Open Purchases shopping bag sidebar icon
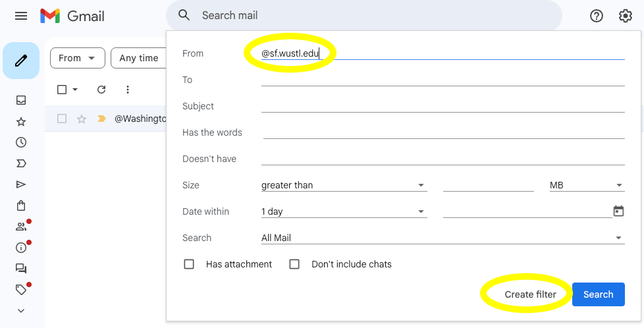Image resolution: width=644 pixels, height=328 pixels. pyautogui.click(x=21, y=205)
